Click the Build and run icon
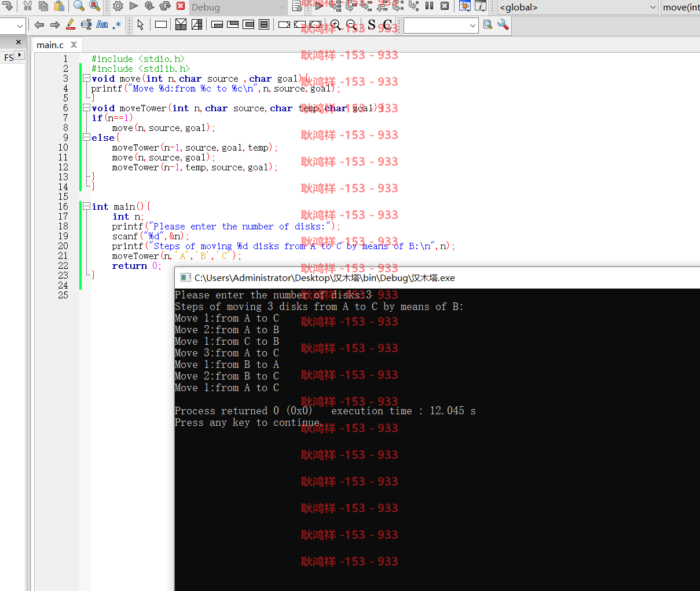The height and width of the screenshot is (591, 700). (149, 6)
